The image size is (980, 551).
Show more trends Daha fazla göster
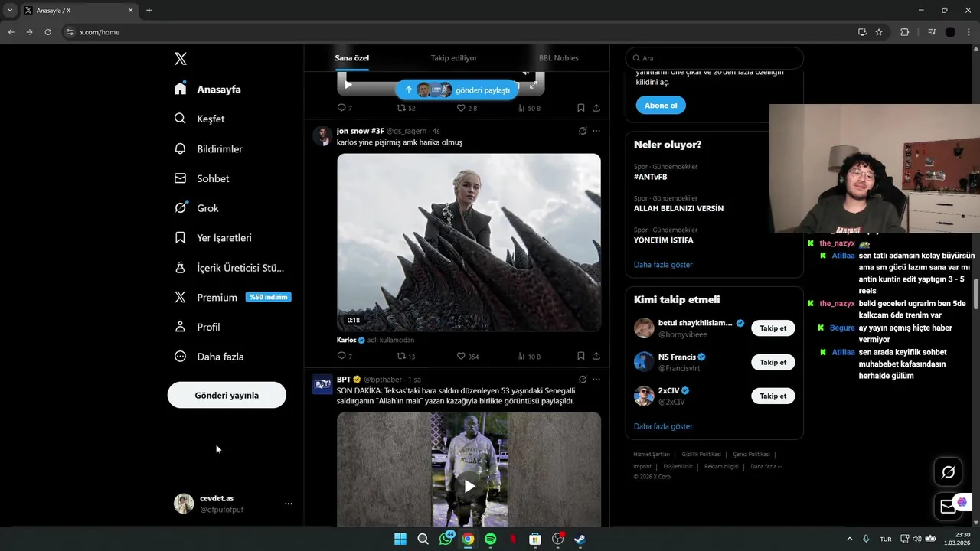pyautogui.click(x=663, y=265)
